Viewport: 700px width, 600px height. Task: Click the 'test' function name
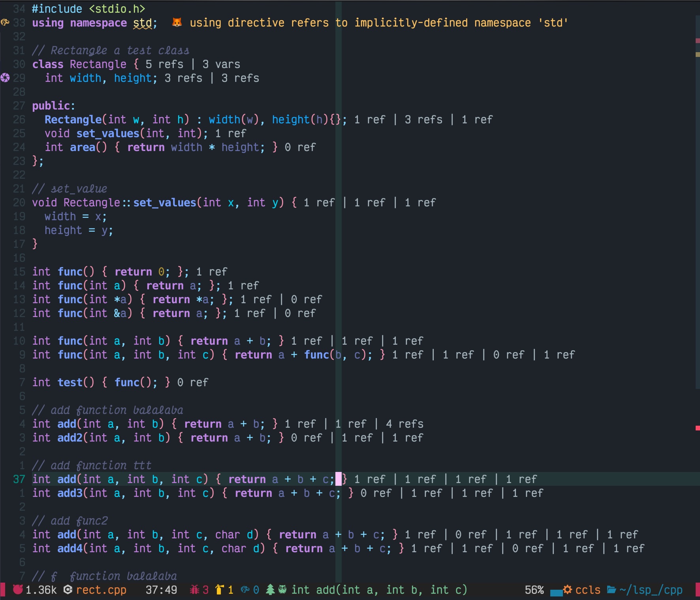pyautogui.click(x=70, y=382)
